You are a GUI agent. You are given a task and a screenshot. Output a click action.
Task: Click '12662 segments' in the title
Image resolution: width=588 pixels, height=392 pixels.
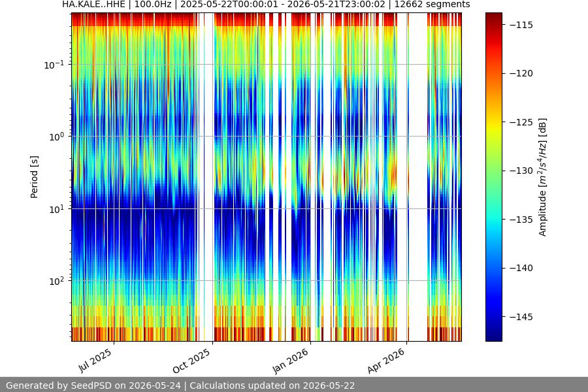point(432,5)
